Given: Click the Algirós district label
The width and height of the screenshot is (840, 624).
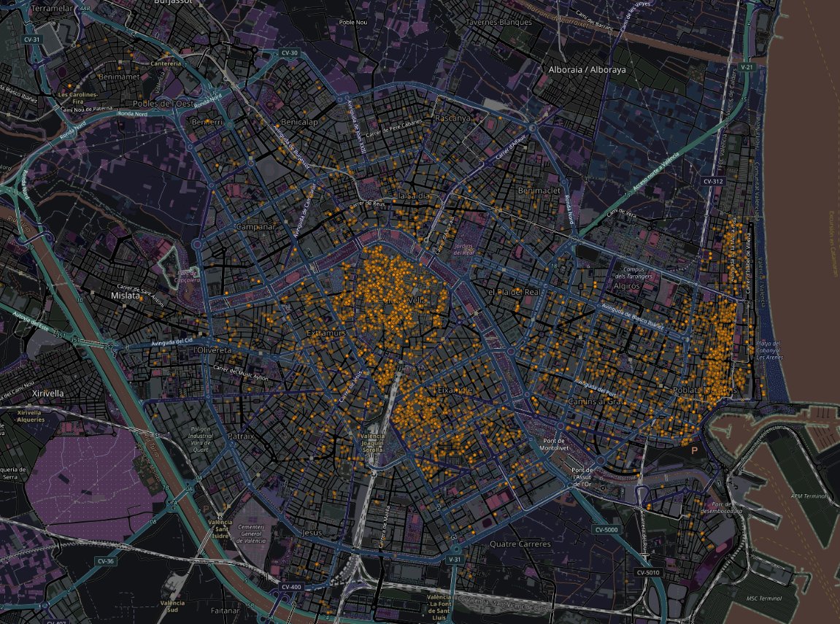Looking at the screenshot, I should tap(626, 286).
